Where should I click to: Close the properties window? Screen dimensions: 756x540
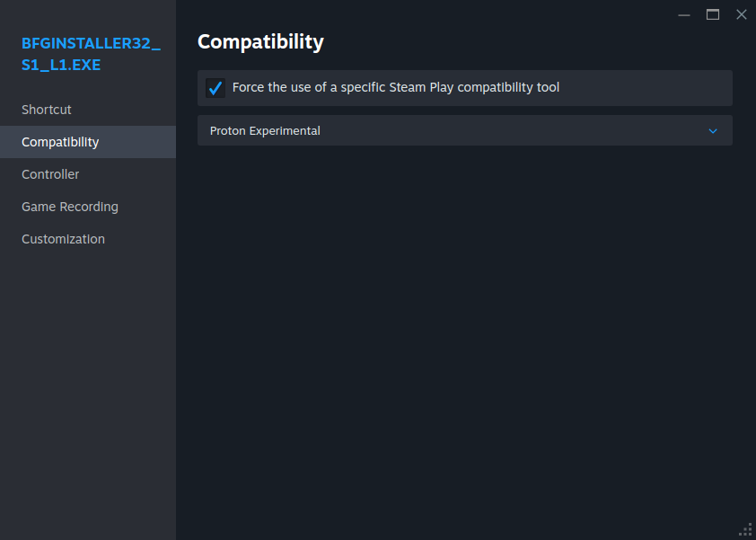click(742, 14)
